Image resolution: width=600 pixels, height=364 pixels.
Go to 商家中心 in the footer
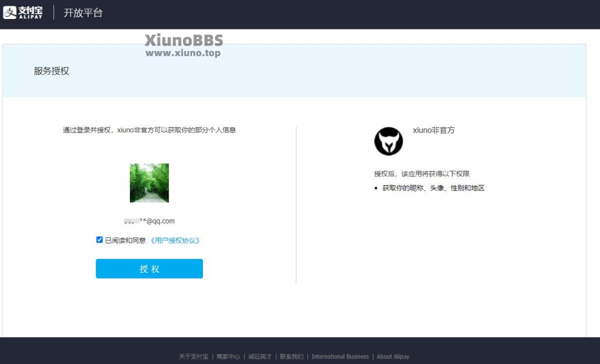[228, 356]
